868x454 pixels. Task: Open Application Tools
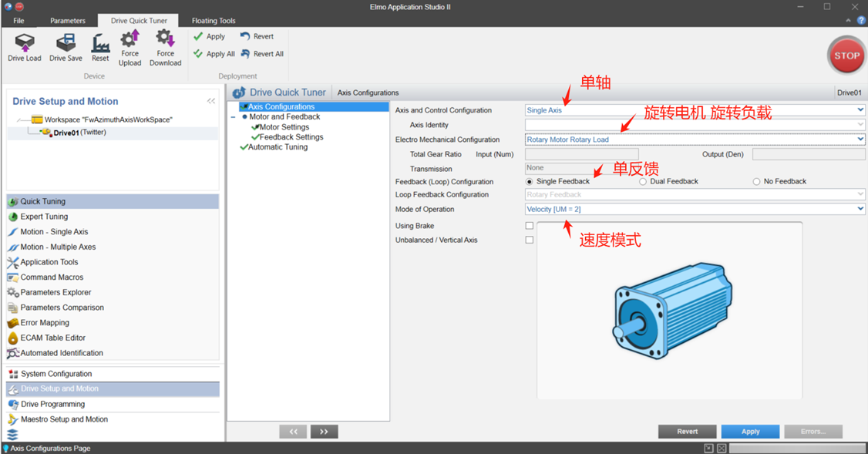[113, 262]
